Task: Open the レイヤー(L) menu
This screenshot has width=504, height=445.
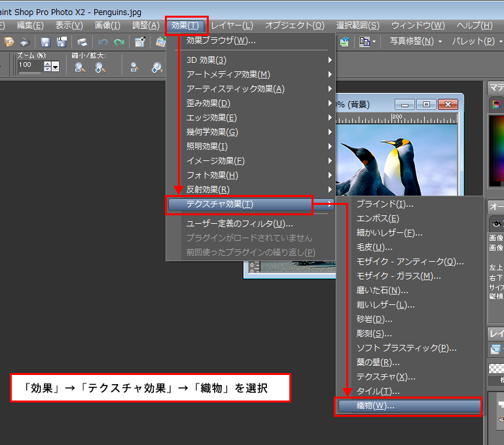Action: [232, 26]
